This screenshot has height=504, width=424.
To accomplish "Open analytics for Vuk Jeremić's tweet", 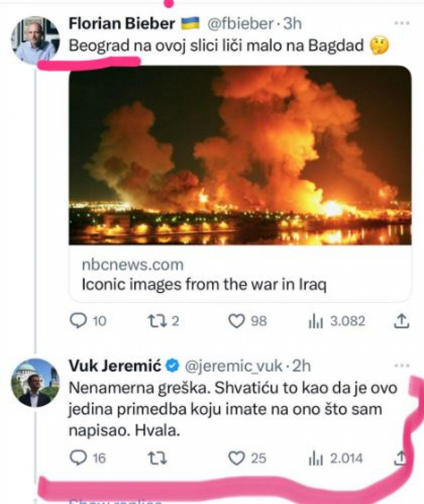I will 316,457.
